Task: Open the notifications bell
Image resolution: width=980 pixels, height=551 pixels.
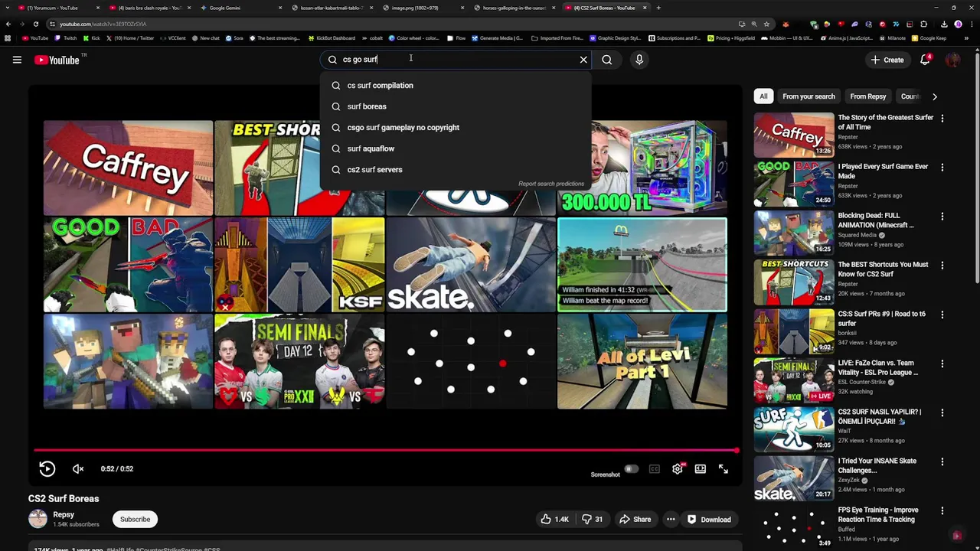Action: [925, 60]
